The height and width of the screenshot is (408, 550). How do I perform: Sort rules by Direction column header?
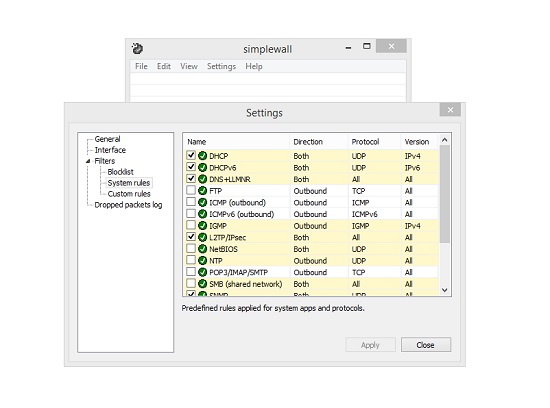[318, 142]
